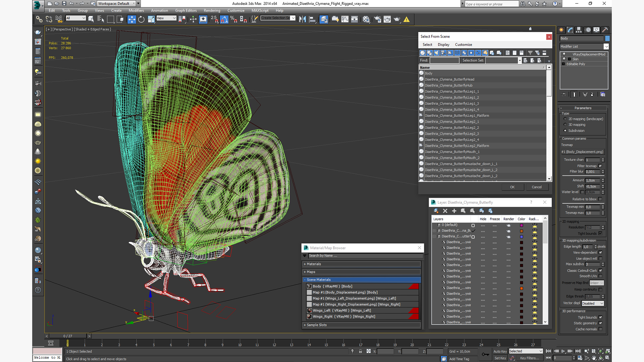Click OK in Select From Scene
The height and width of the screenshot is (362, 644).
pos(513,187)
